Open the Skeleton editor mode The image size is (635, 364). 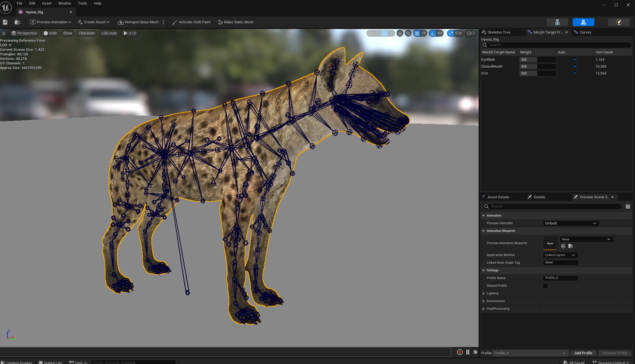coord(557,22)
